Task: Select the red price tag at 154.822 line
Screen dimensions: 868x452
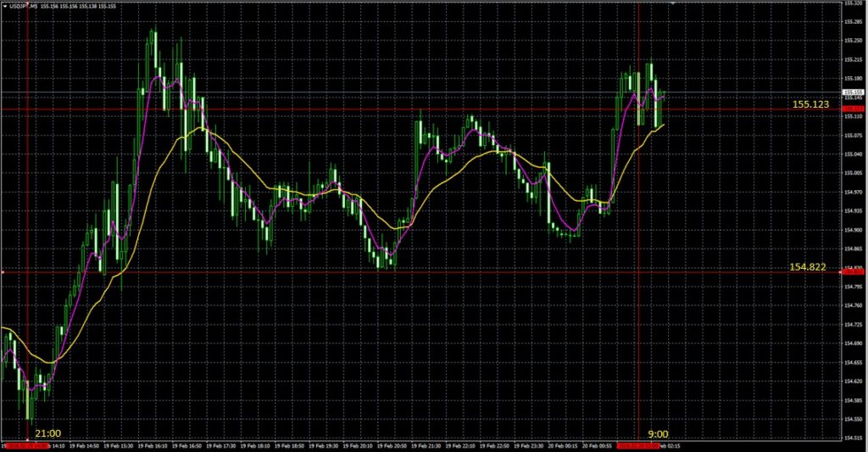Action: [853, 272]
